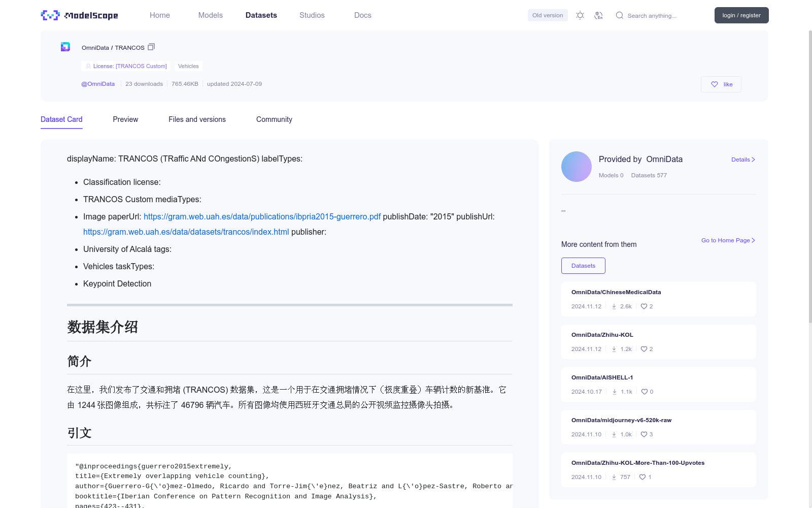Image resolution: width=812 pixels, height=508 pixels.
Task: Click heart icon on Zhihu-KOL card
Action: (644, 349)
